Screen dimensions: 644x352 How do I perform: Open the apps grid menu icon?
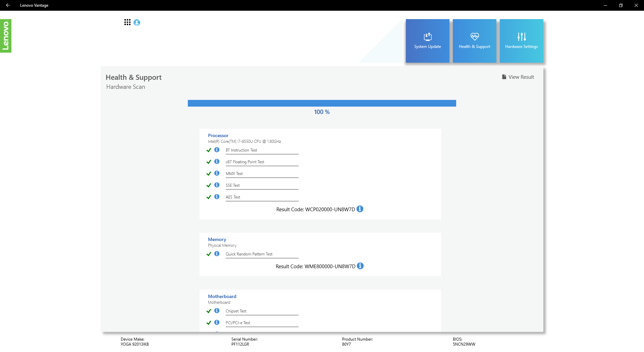pyautogui.click(x=127, y=22)
